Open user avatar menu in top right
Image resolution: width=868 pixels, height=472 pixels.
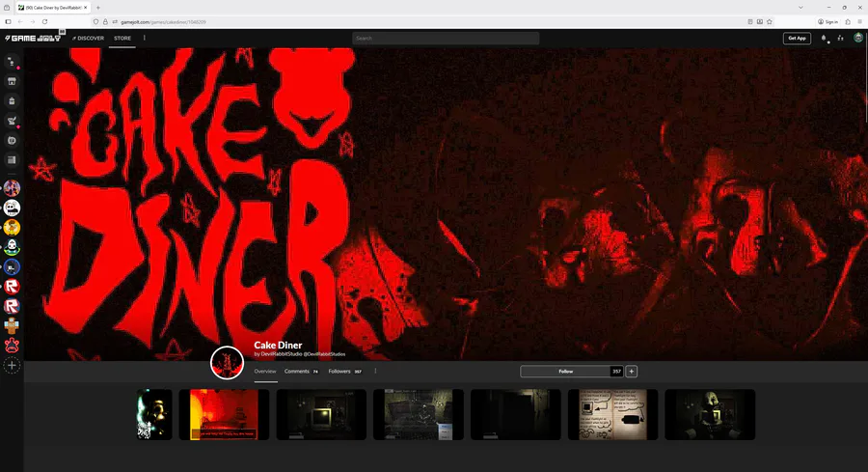point(858,38)
